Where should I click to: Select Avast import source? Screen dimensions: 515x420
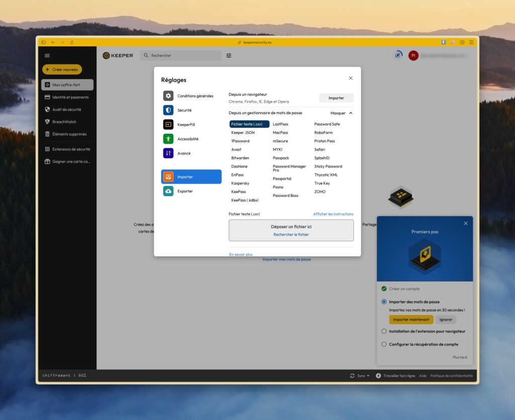coord(236,150)
